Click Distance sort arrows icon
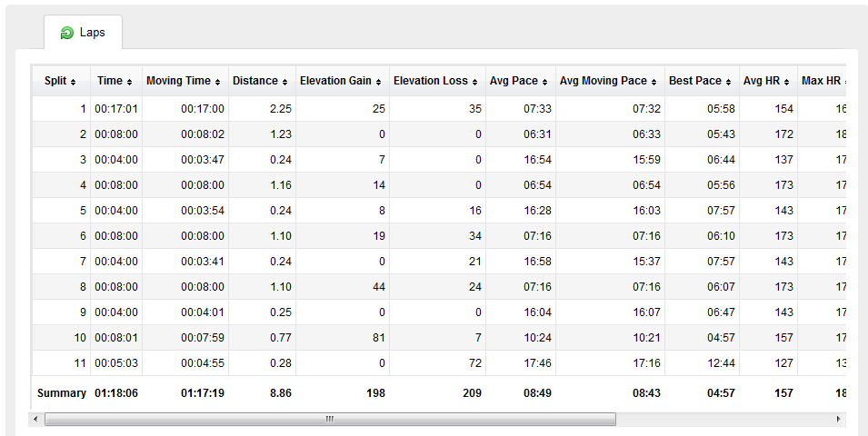868x436 pixels. point(284,83)
